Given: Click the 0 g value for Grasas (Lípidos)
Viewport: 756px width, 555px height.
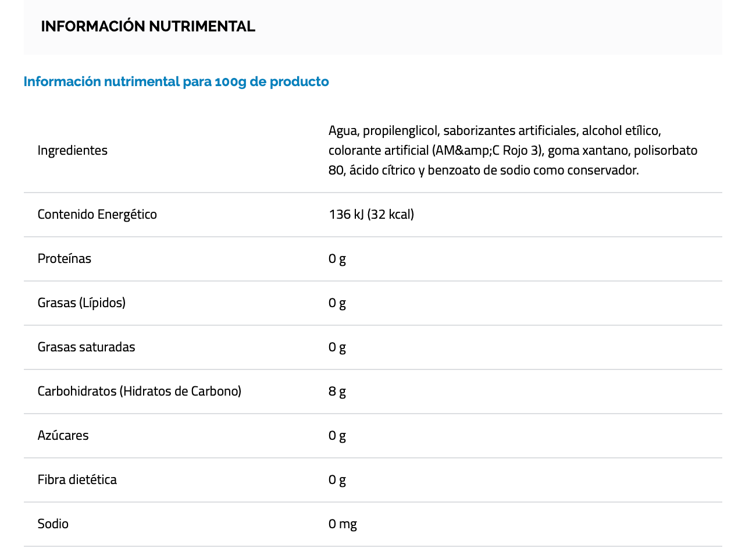Looking at the screenshot, I should [x=337, y=303].
